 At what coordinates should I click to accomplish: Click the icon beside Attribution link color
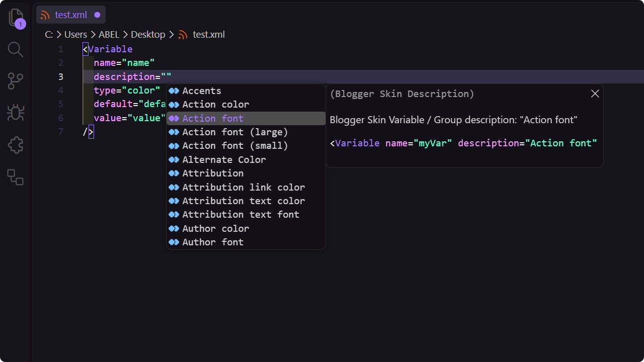pyautogui.click(x=174, y=187)
